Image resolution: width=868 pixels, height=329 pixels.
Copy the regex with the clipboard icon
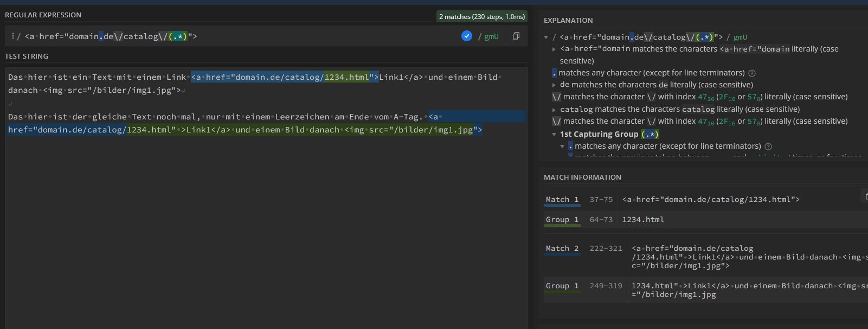[x=516, y=36]
